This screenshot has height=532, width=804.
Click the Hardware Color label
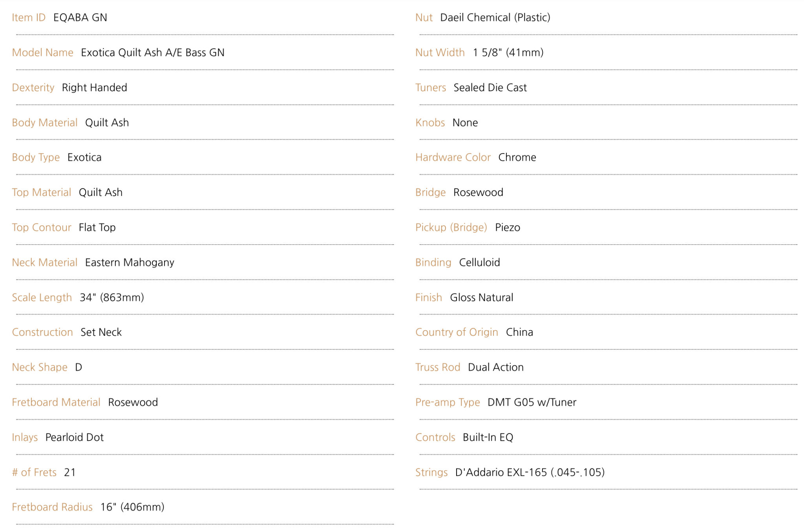click(x=453, y=157)
